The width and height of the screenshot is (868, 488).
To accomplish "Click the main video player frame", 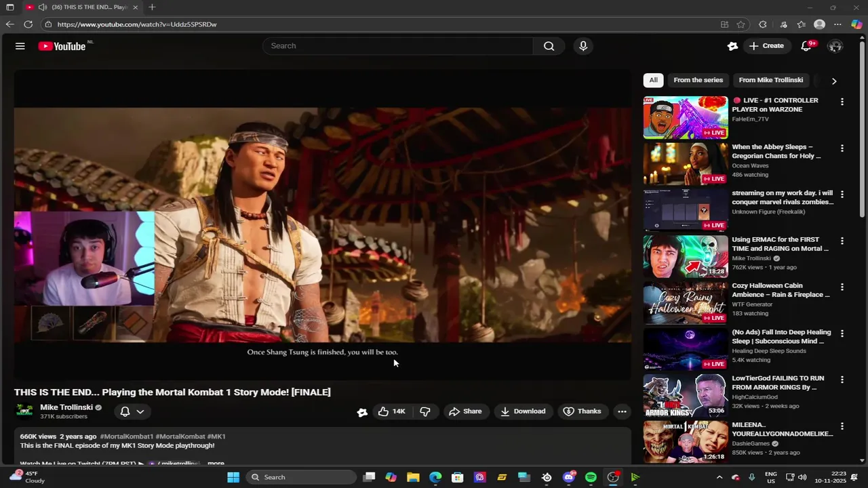I will [323, 224].
